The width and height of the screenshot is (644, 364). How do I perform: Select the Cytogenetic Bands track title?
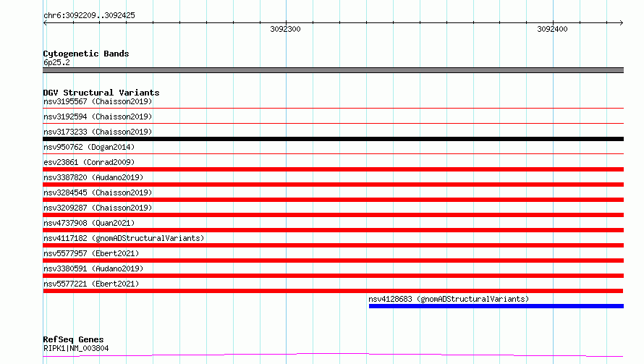tap(86, 54)
